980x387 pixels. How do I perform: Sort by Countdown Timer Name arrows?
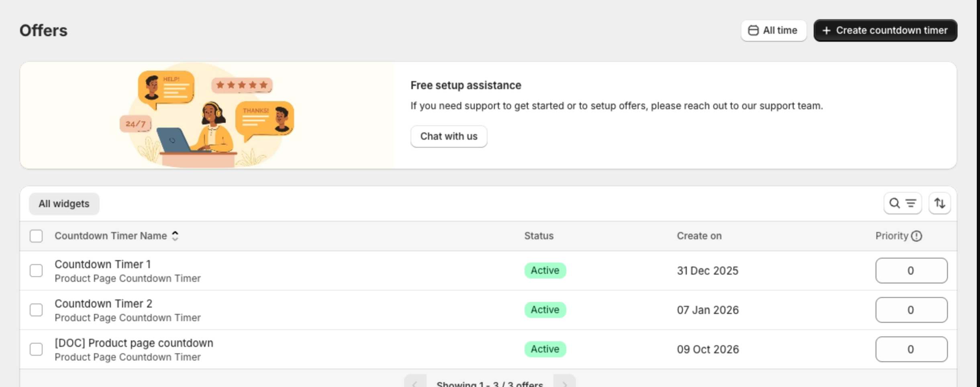click(x=175, y=236)
